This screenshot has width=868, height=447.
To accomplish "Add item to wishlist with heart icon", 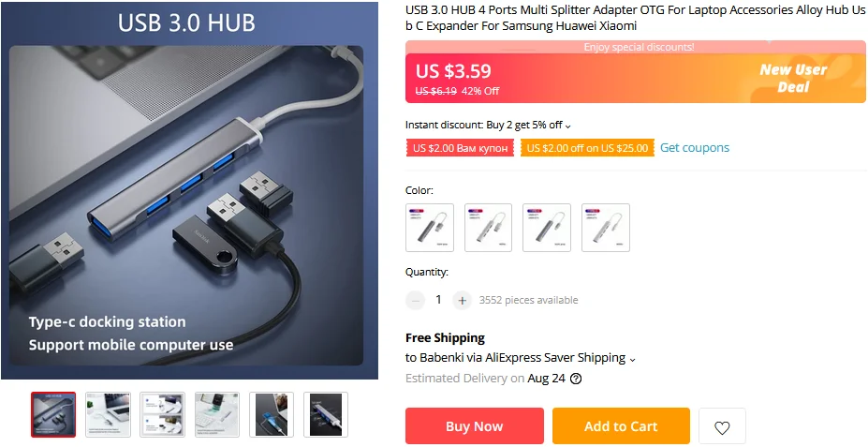I will tap(721, 426).
